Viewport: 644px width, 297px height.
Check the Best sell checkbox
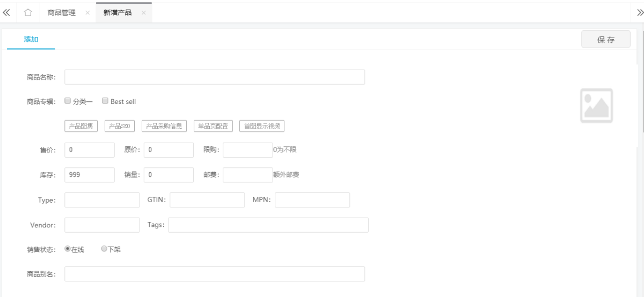105,100
